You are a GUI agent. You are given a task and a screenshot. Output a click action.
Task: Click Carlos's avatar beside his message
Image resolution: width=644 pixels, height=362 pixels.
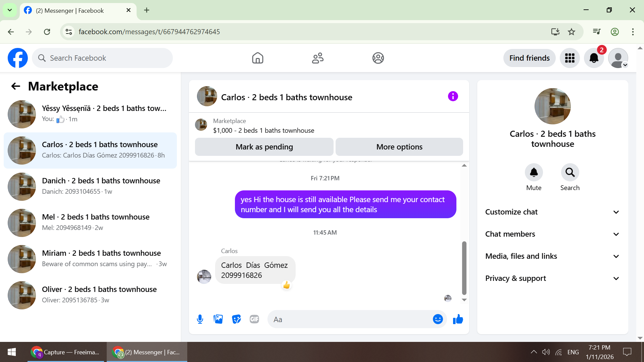coord(204,277)
